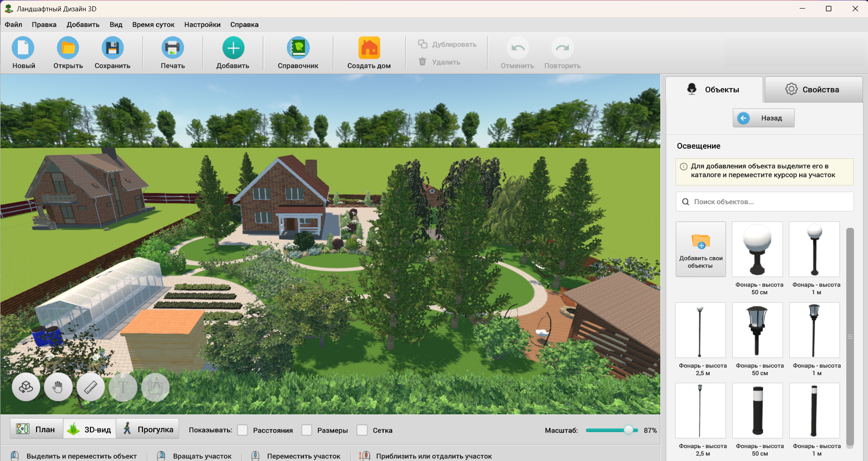
Task: Select the globe lamp 50 см thumbnail
Action: point(757,249)
